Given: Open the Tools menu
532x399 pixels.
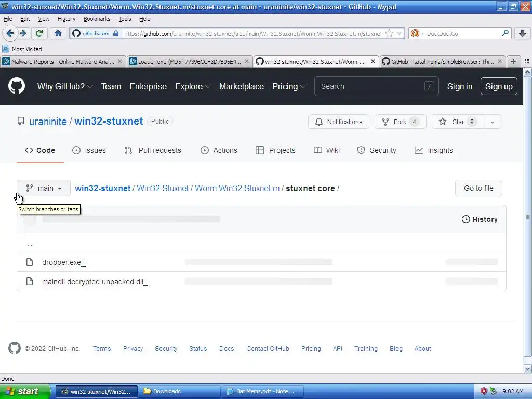Looking at the screenshot, I should tap(125, 19).
